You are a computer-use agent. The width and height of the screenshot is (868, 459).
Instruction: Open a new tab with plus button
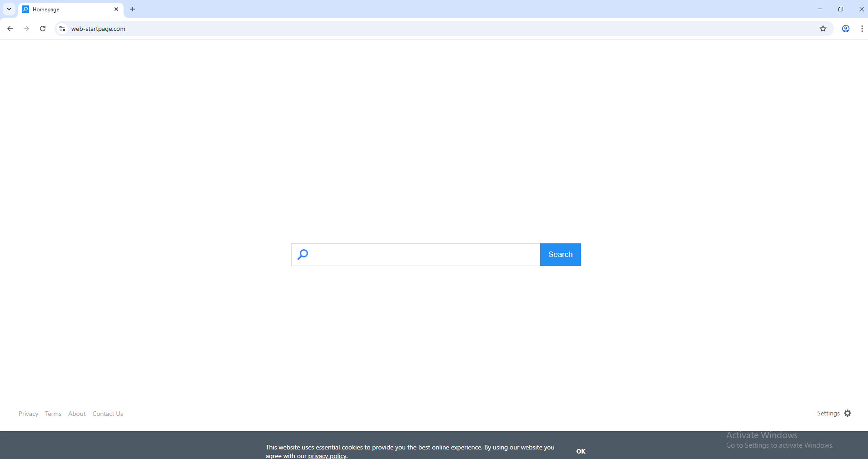(133, 9)
